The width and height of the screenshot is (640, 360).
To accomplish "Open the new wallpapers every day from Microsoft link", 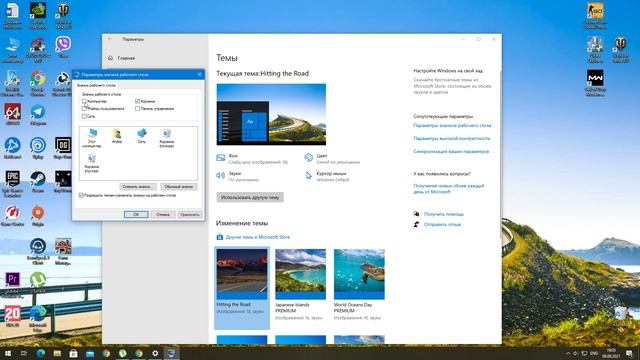I will point(449,188).
